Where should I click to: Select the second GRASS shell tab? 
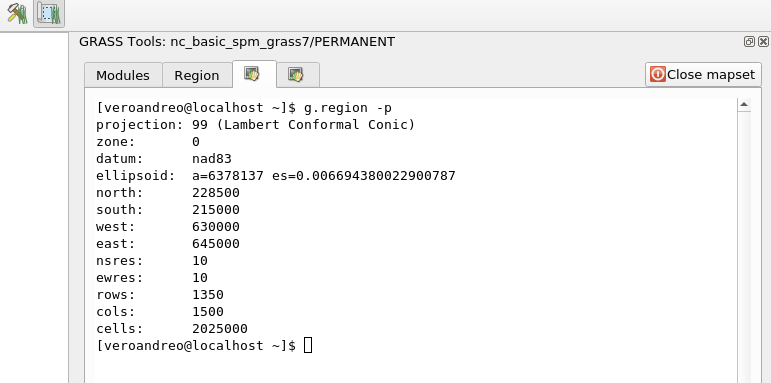click(296, 75)
